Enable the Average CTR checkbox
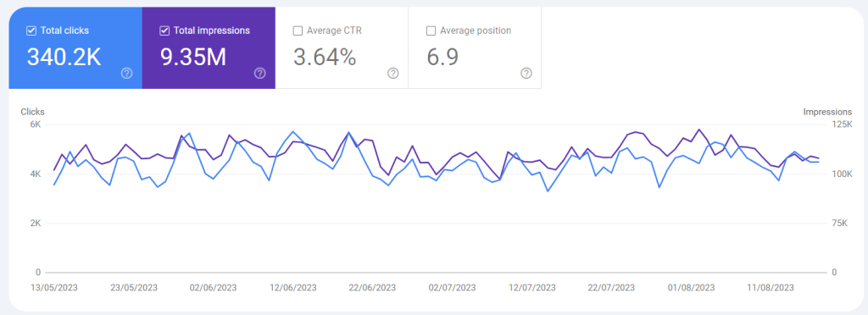Screen dimensions: 868x315 click(x=298, y=31)
